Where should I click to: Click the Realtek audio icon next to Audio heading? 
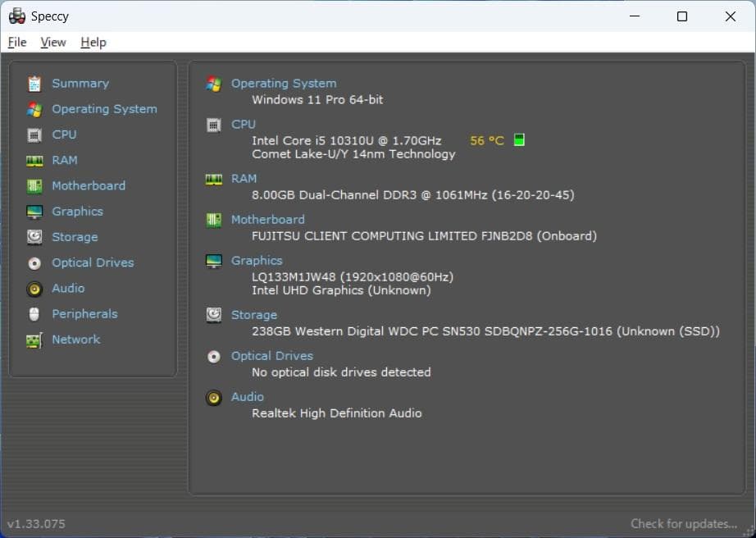(x=212, y=397)
